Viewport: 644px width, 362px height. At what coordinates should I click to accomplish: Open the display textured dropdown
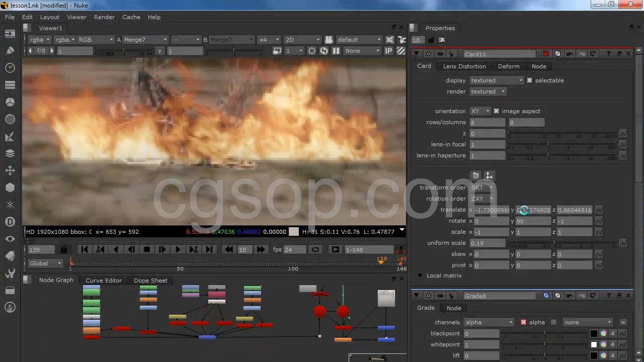497,80
